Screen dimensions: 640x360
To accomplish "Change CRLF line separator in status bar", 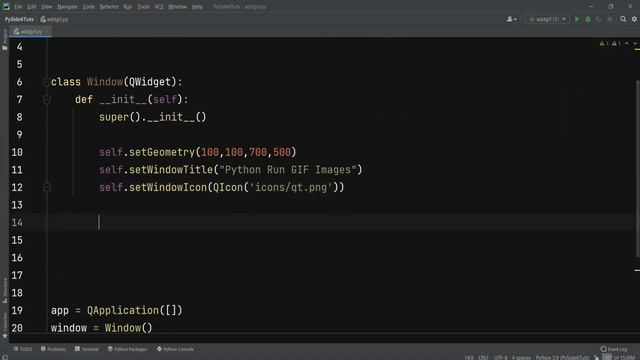I will click(483, 358).
